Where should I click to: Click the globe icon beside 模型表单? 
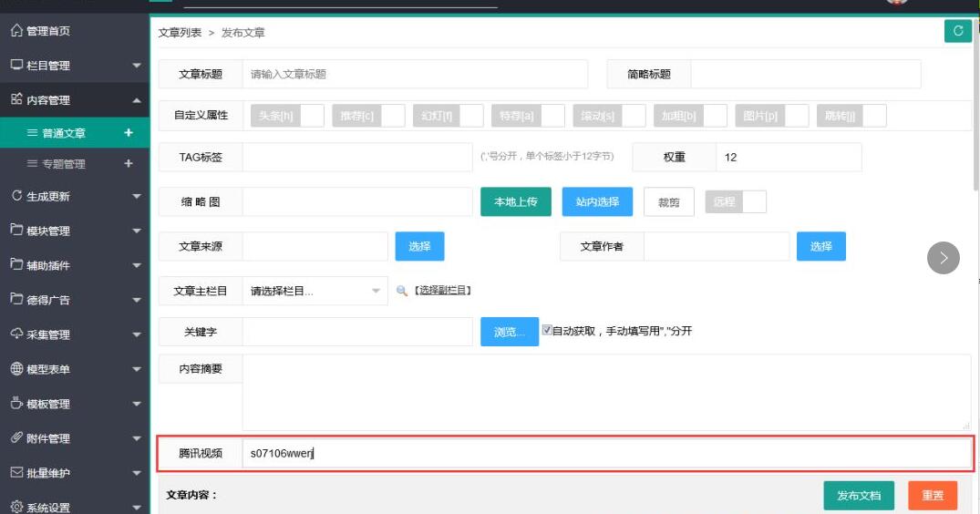point(17,368)
